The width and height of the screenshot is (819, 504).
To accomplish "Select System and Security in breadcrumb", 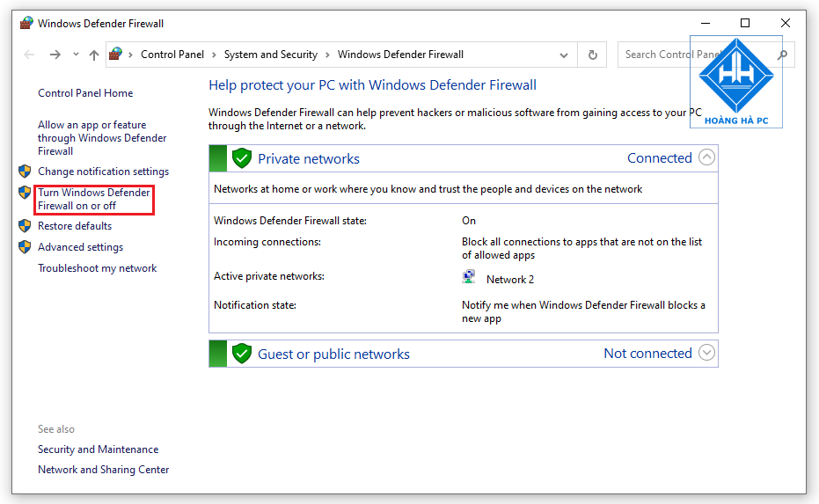I will (x=270, y=55).
